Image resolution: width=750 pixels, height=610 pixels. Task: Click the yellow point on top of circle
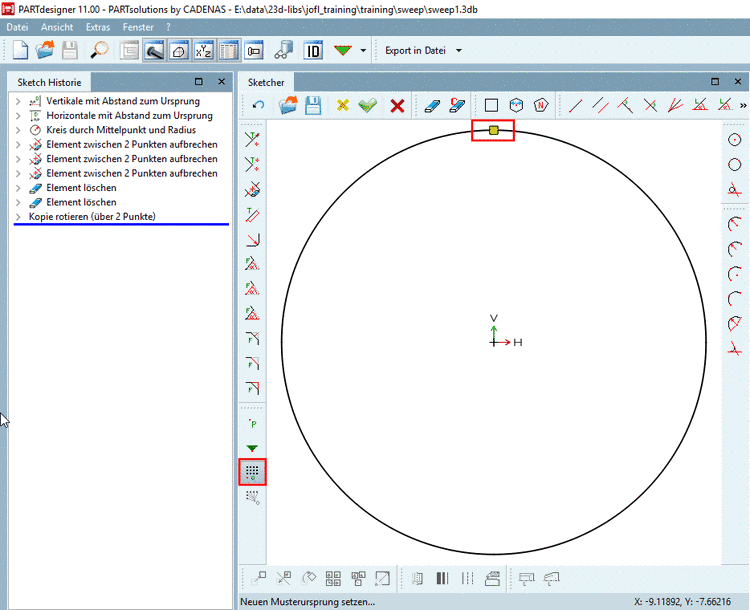(x=494, y=130)
